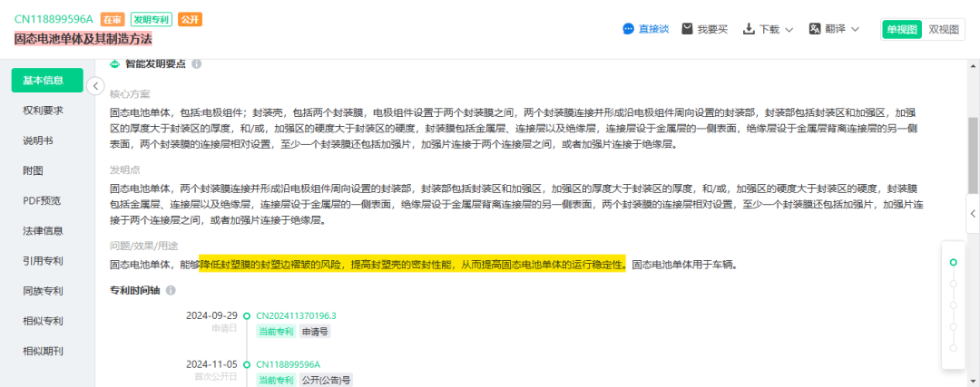980x387 pixels.
Task: Open the 下载 dropdown arrow
Action: pos(789,29)
